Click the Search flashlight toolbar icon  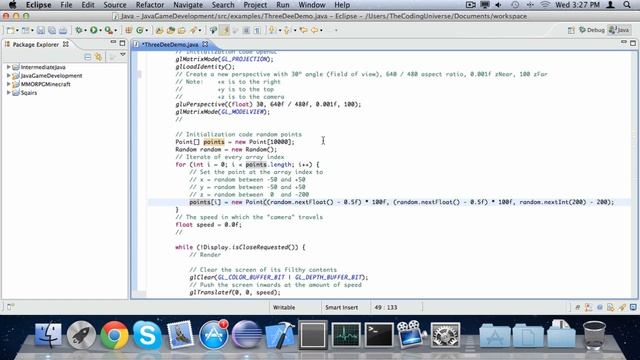193,30
